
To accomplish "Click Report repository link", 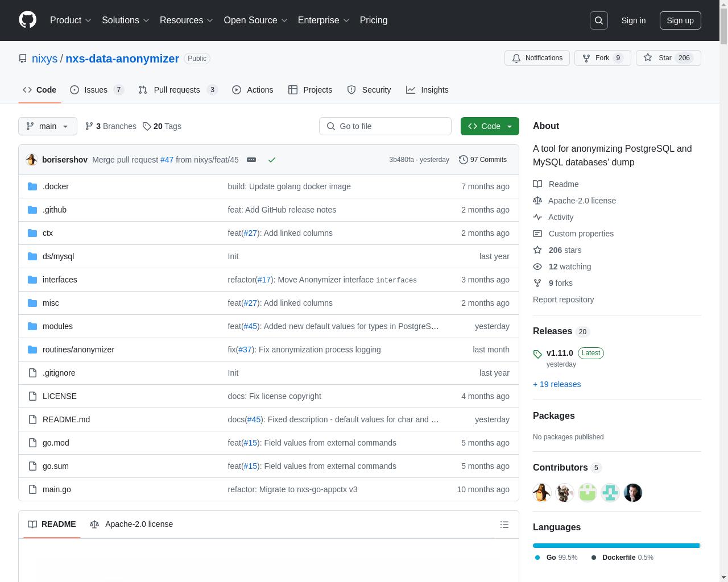I will point(563,300).
